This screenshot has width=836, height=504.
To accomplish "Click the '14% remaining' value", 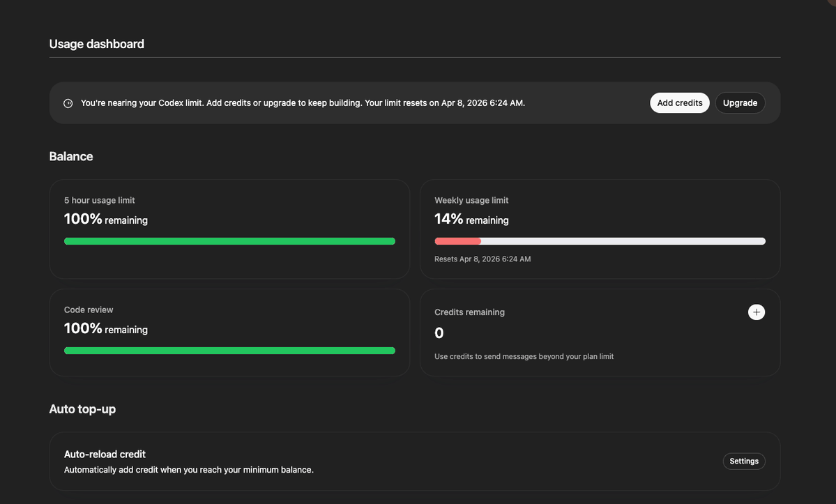I will [471, 219].
